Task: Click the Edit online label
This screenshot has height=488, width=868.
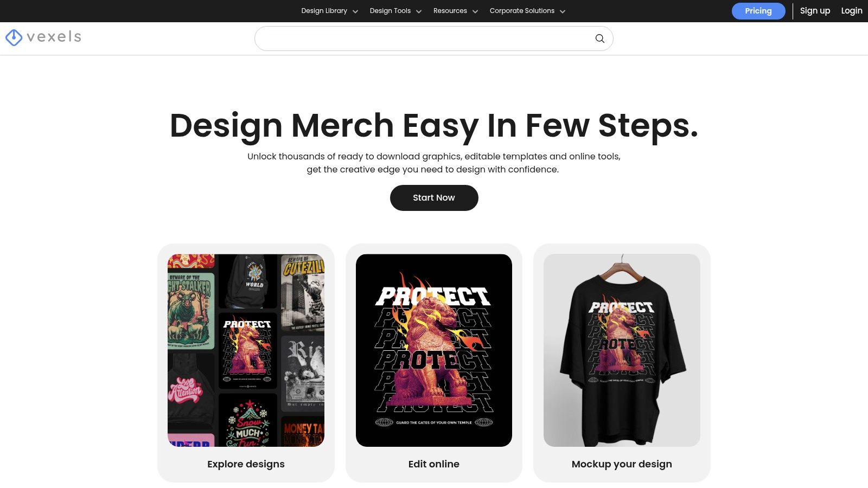Action: pos(434,464)
